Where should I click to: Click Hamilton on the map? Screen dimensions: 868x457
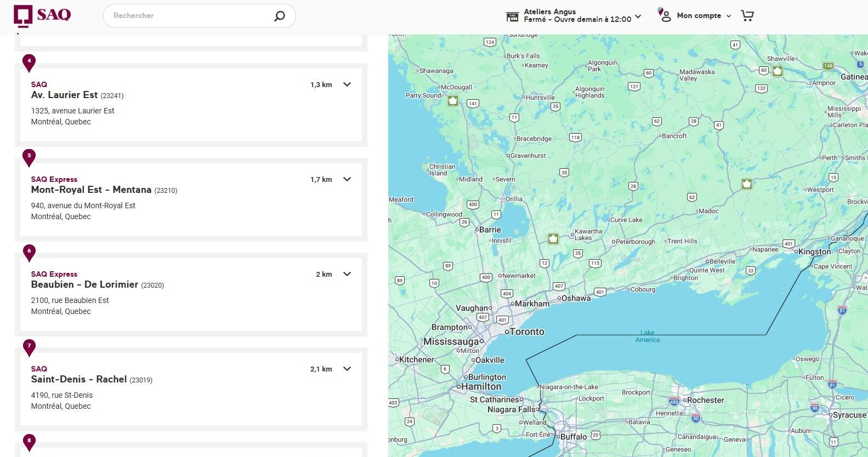click(481, 386)
